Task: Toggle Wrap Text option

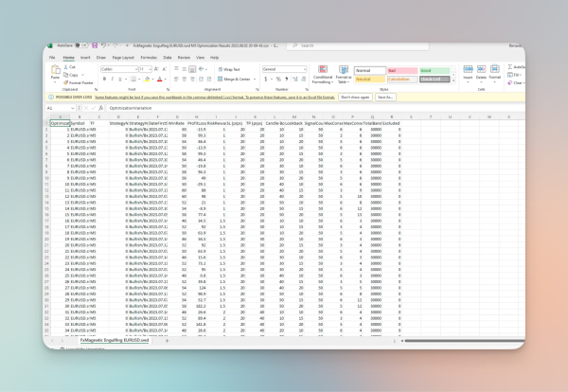Action: coord(227,69)
